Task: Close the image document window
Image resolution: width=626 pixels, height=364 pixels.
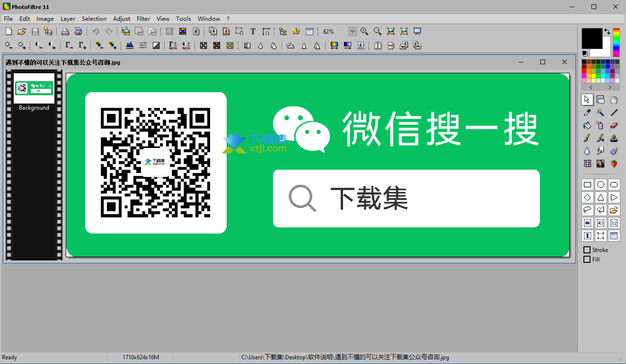Action: [564, 62]
